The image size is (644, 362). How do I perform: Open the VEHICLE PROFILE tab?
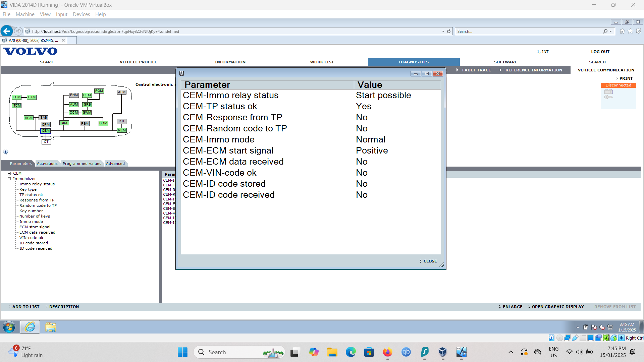coord(138,62)
